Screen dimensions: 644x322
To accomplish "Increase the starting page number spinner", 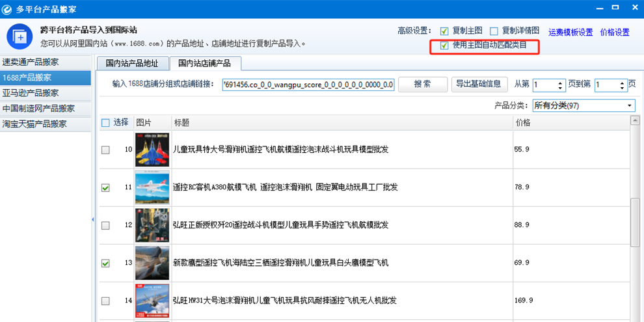I will coord(561,81).
